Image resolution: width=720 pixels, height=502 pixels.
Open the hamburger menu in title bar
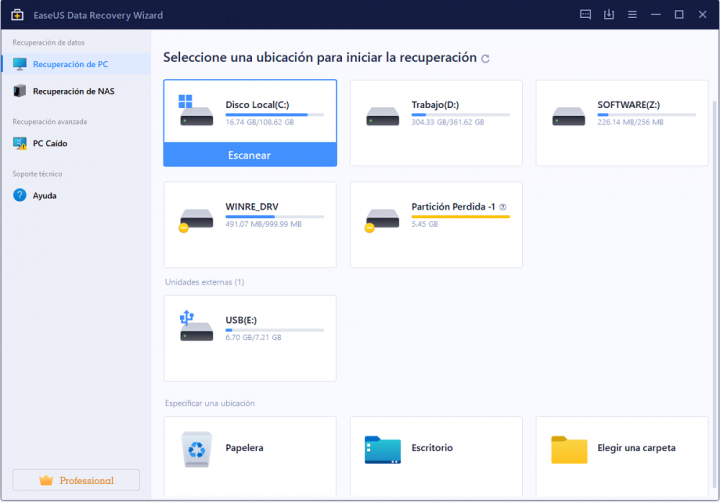(632, 14)
